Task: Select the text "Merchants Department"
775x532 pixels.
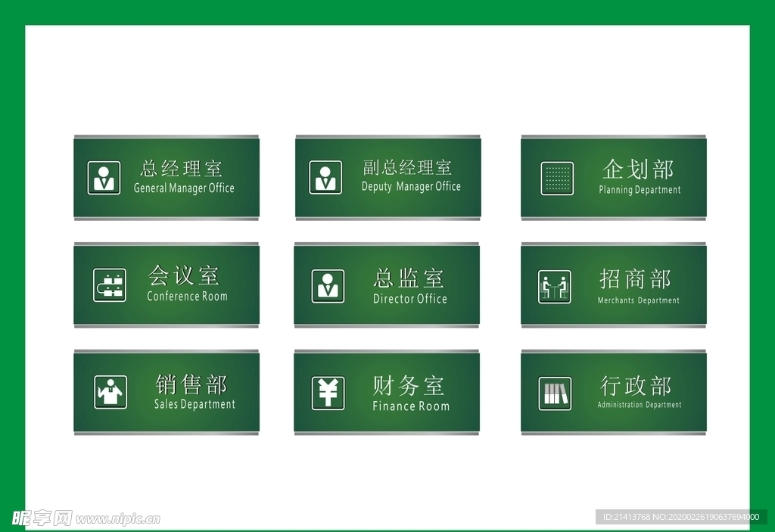Action: [638, 300]
